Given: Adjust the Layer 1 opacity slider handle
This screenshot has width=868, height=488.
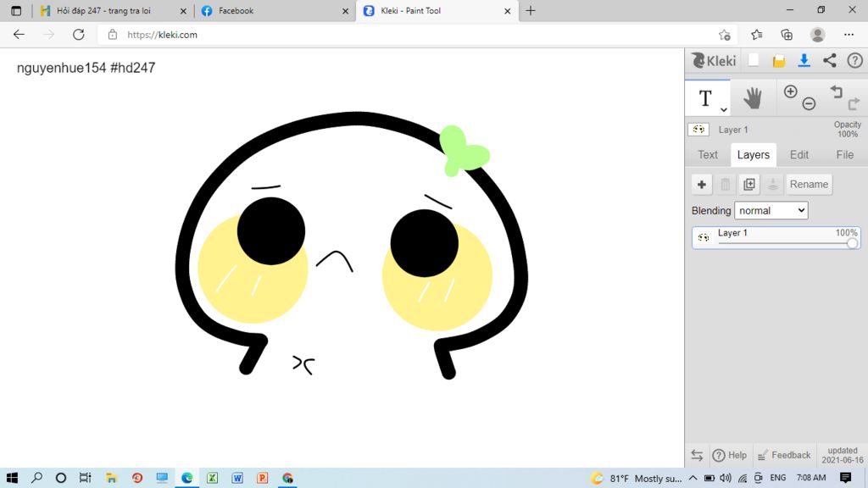Looking at the screenshot, I should [852, 243].
